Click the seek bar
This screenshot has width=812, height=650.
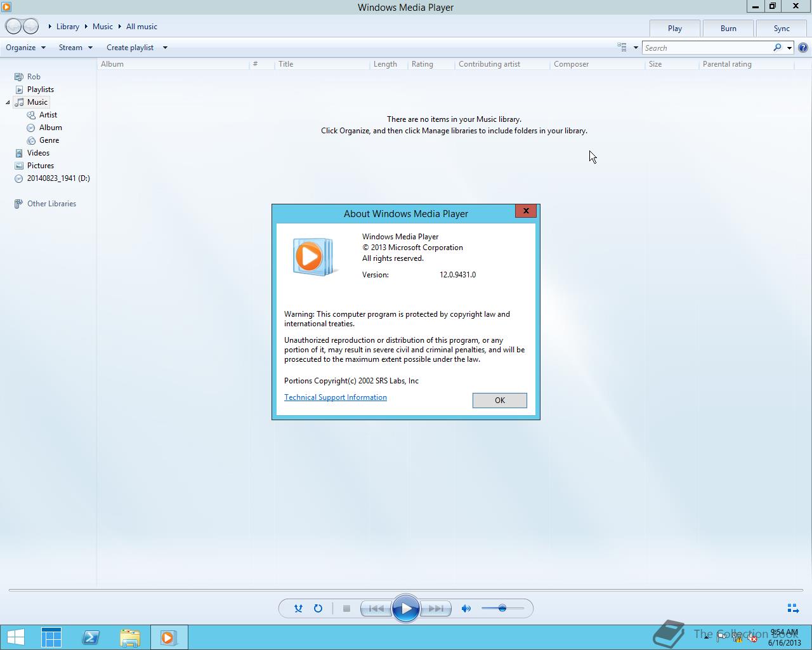(x=406, y=590)
